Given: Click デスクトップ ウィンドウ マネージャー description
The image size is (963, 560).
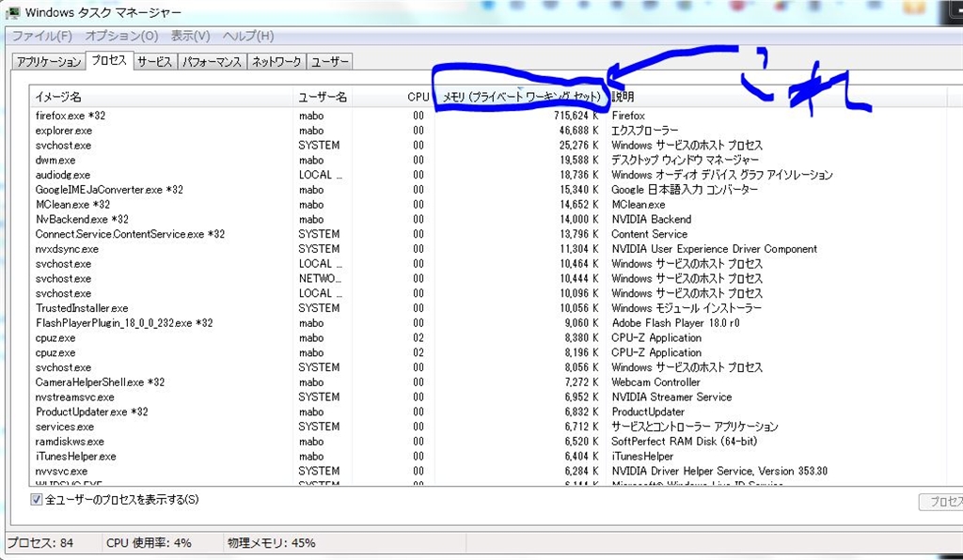Looking at the screenshot, I should point(685,160).
